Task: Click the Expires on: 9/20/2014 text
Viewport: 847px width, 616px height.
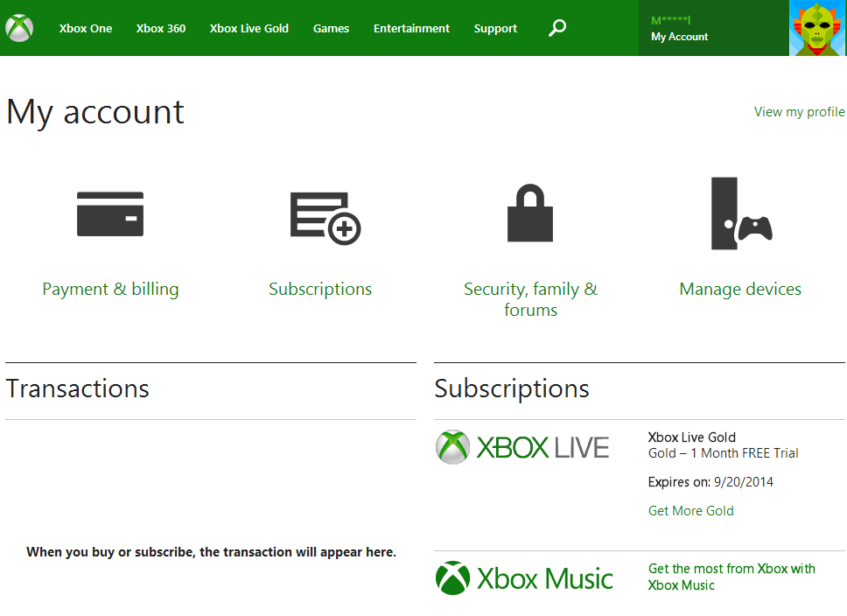Action: point(710,482)
